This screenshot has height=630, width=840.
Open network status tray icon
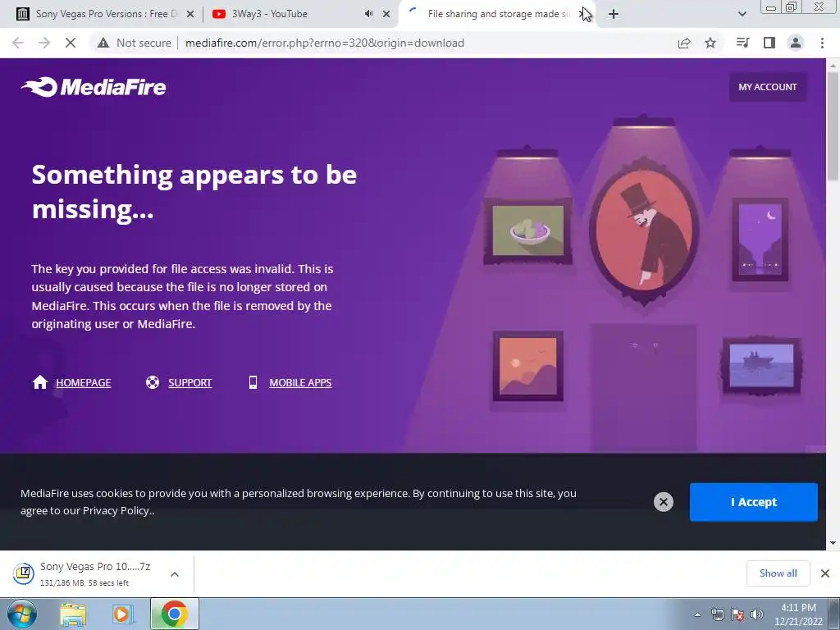717,614
